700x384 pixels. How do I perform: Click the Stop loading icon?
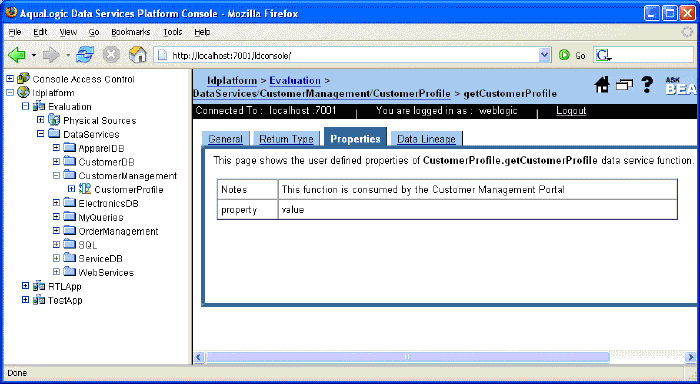pyautogui.click(x=111, y=55)
